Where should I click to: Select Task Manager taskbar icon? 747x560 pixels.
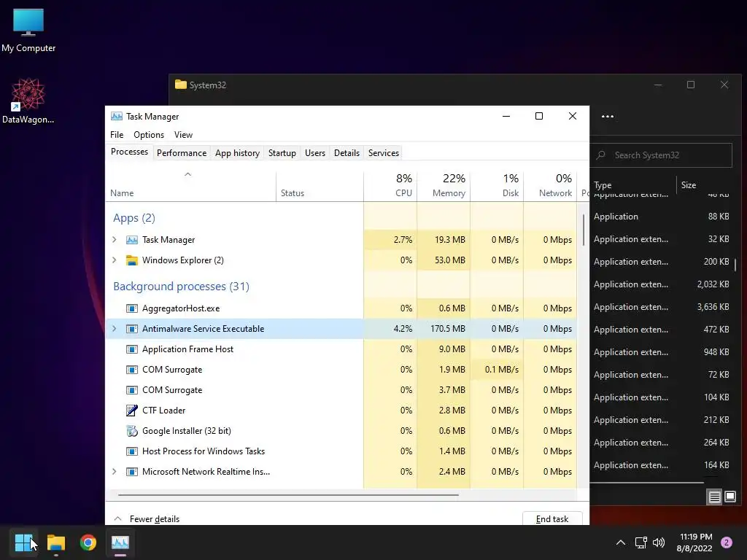point(120,542)
